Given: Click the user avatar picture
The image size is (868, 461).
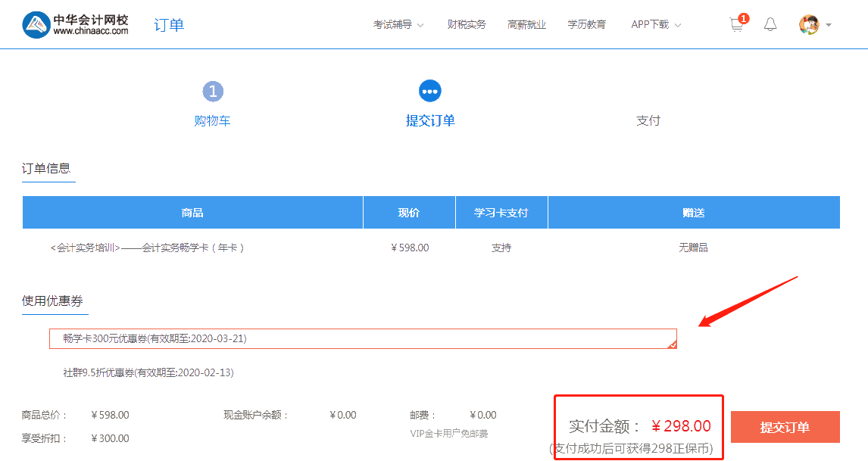Looking at the screenshot, I should [809, 24].
